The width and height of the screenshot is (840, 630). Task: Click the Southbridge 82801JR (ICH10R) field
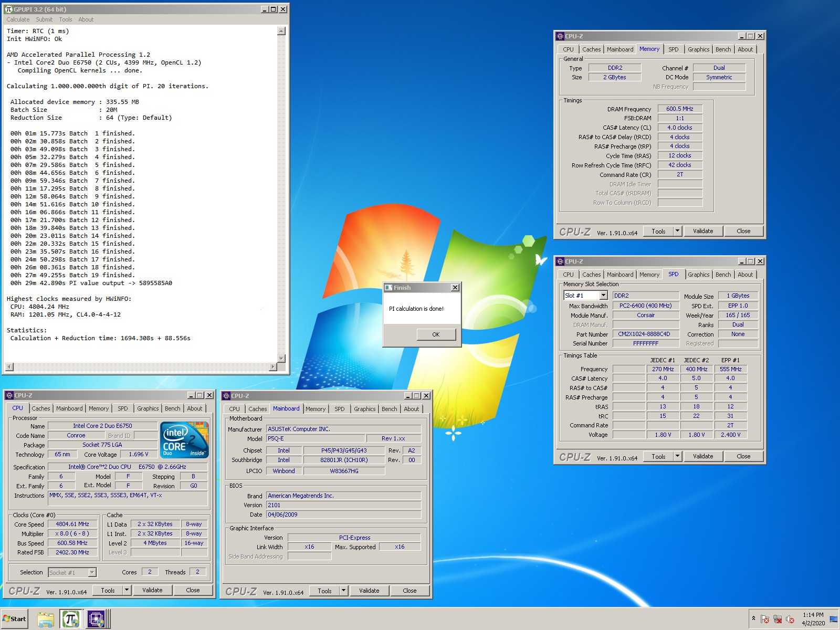(x=344, y=460)
